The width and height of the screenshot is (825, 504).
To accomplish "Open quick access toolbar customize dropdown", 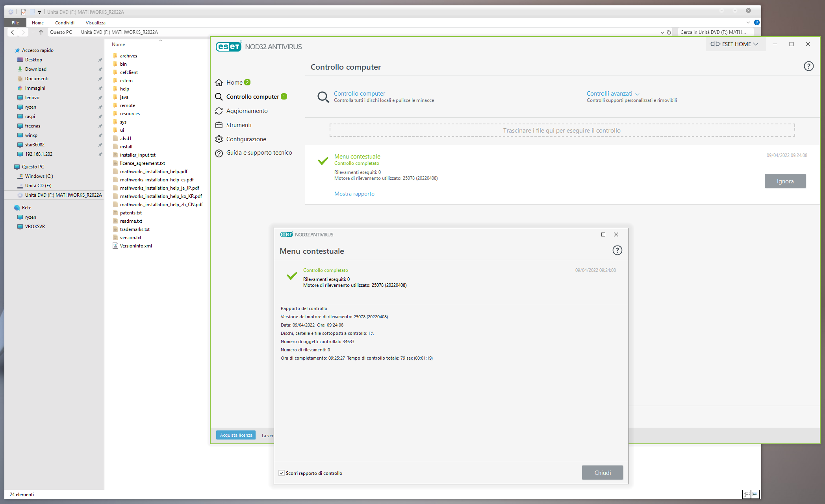I will tap(39, 12).
